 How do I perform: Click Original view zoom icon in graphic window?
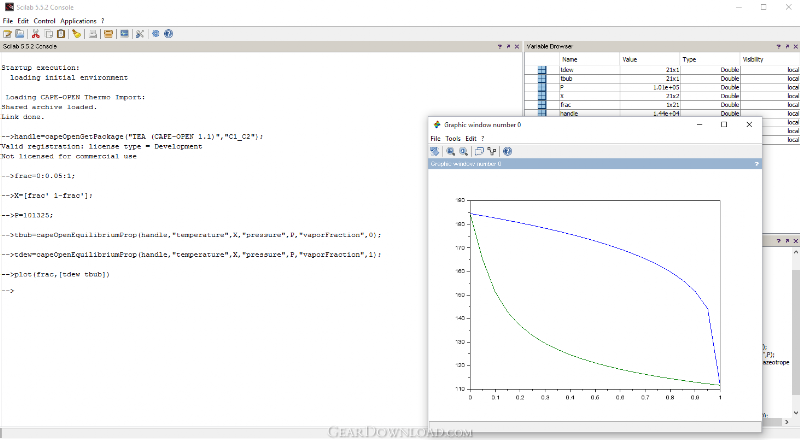point(463,151)
